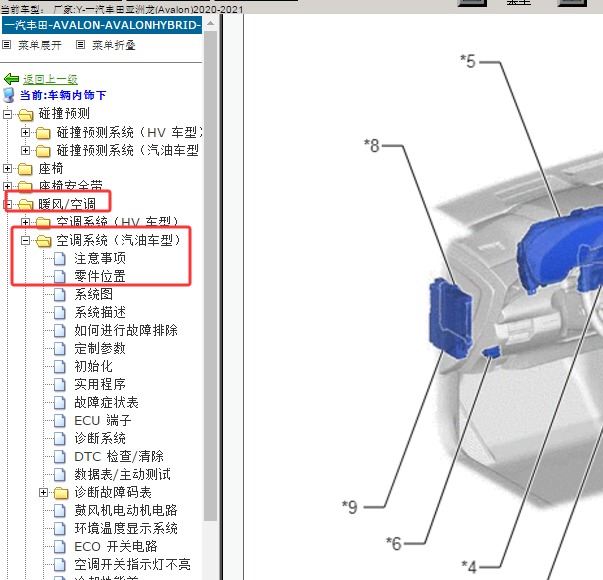
Task: Click 环境温度显示系统 document icon
Action: click(x=60, y=529)
